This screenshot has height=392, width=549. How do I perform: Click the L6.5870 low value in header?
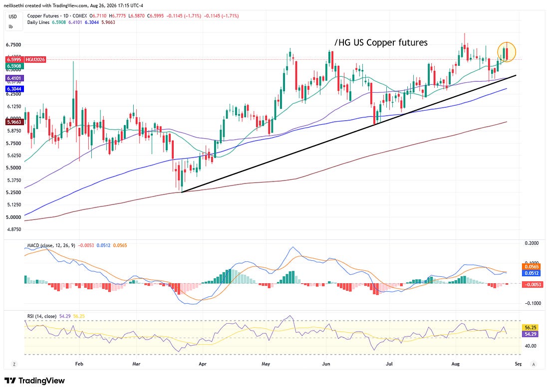[x=137, y=16]
